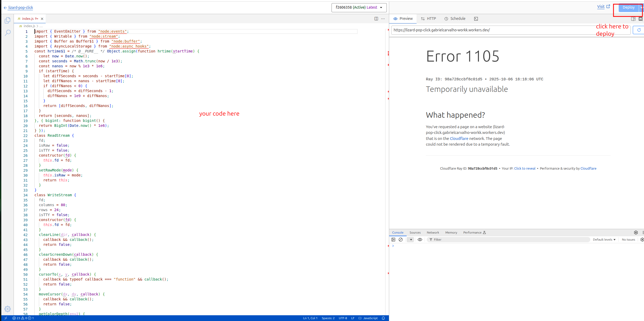Click the Deploy button
The height and width of the screenshot is (321, 644).
point(628,8)
